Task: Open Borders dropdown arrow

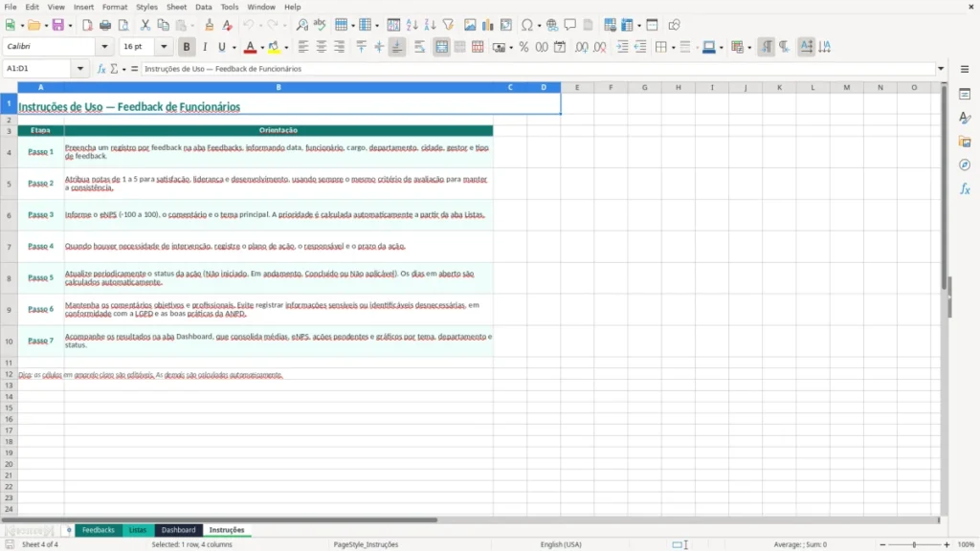Action: coord(673,48)
